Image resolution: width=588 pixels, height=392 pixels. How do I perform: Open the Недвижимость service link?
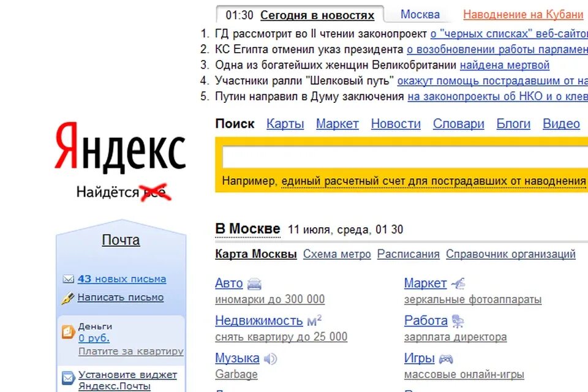(x=258, y=321)
